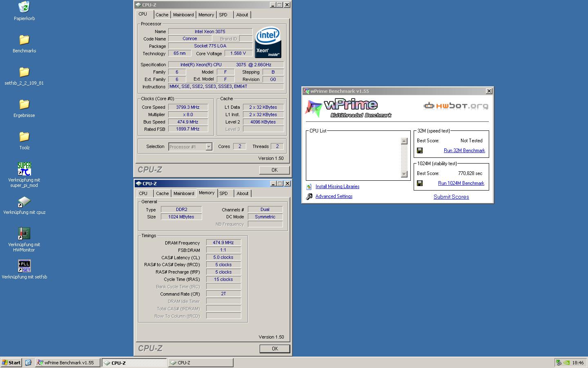This screenshot has width=588, height=368.
Task: Activate the second CPU-Z taskbar button
Action: coord(200,363)
